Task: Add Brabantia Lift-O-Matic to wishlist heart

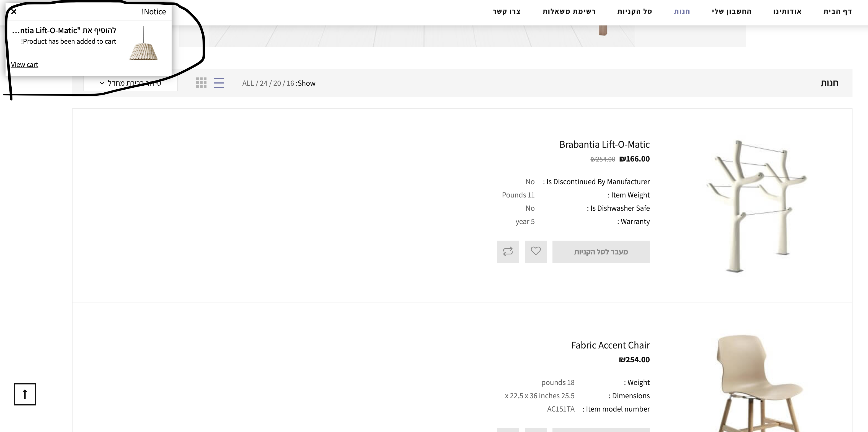Action: [x=535, y=251]
